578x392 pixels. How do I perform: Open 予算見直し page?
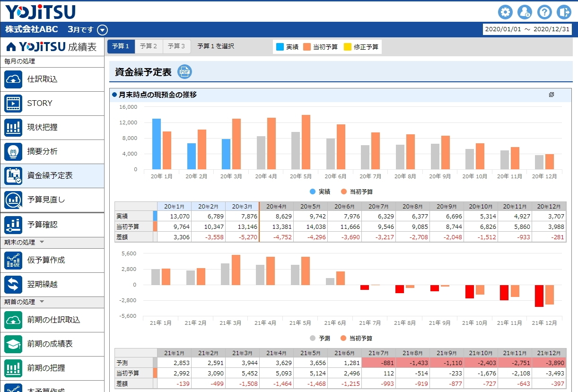52,200
